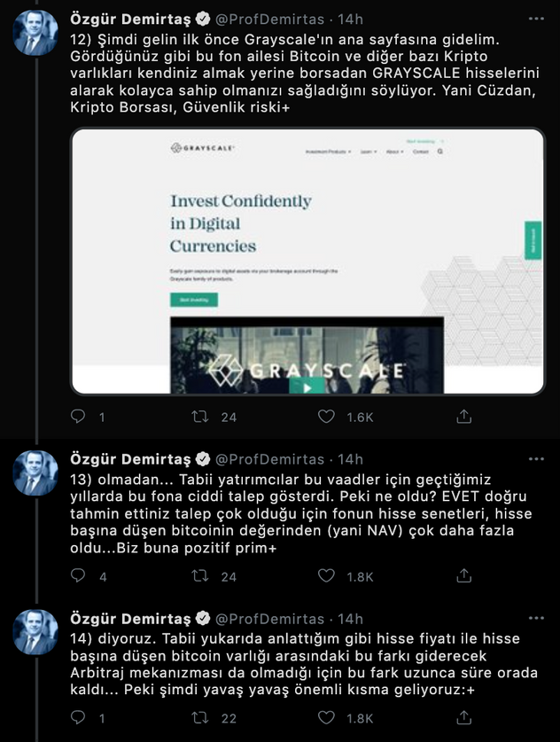Like tweet 12 with 1.6K likes
This screenshot has width=560, height=742.
[327, 415]
